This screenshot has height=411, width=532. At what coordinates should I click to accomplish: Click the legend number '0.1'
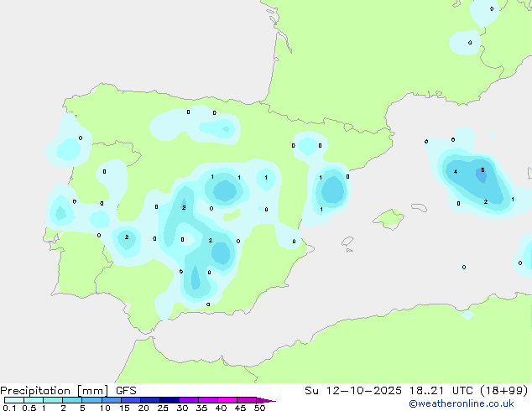[9, 408]
